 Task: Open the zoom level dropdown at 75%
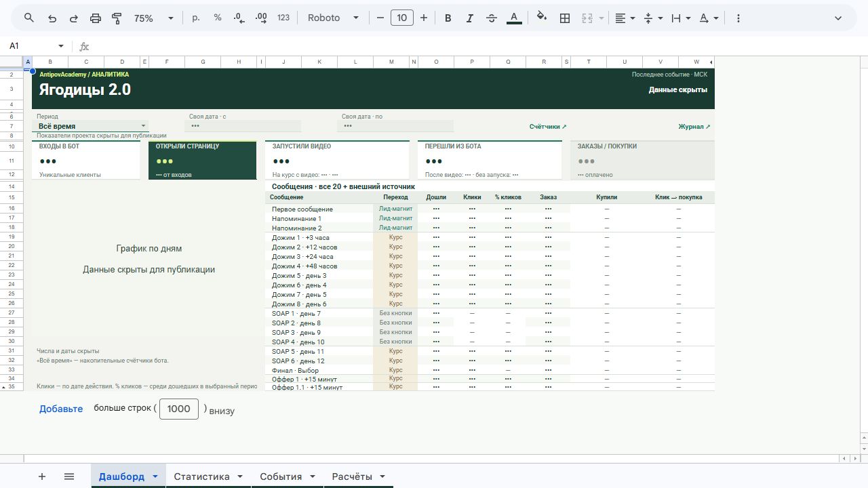click(154, 18)
